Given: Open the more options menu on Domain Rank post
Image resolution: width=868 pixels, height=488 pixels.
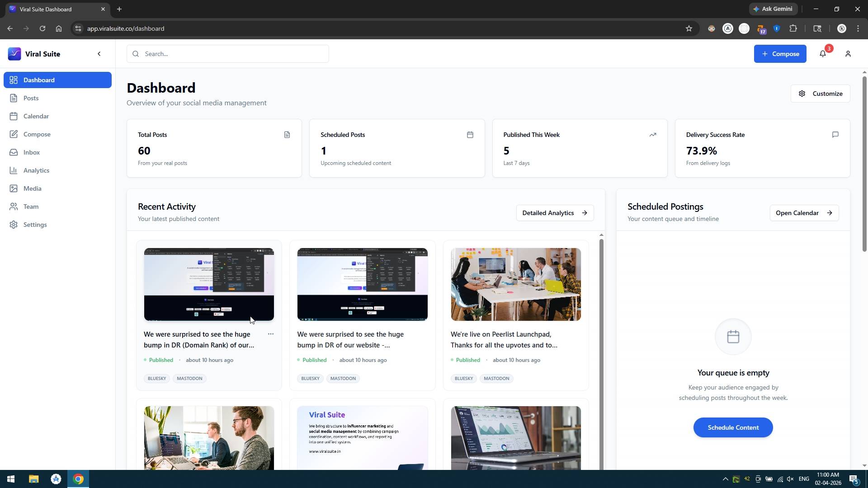Looking at the screenshot, I should pyautogui.click(x=270, y=334).
